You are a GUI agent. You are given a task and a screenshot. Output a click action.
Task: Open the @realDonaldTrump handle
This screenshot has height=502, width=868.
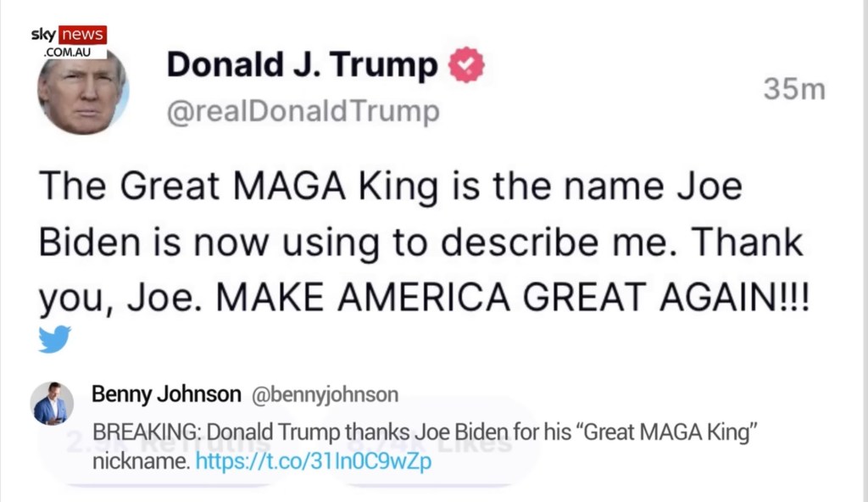pyautogui.click(x=303, y=112)
